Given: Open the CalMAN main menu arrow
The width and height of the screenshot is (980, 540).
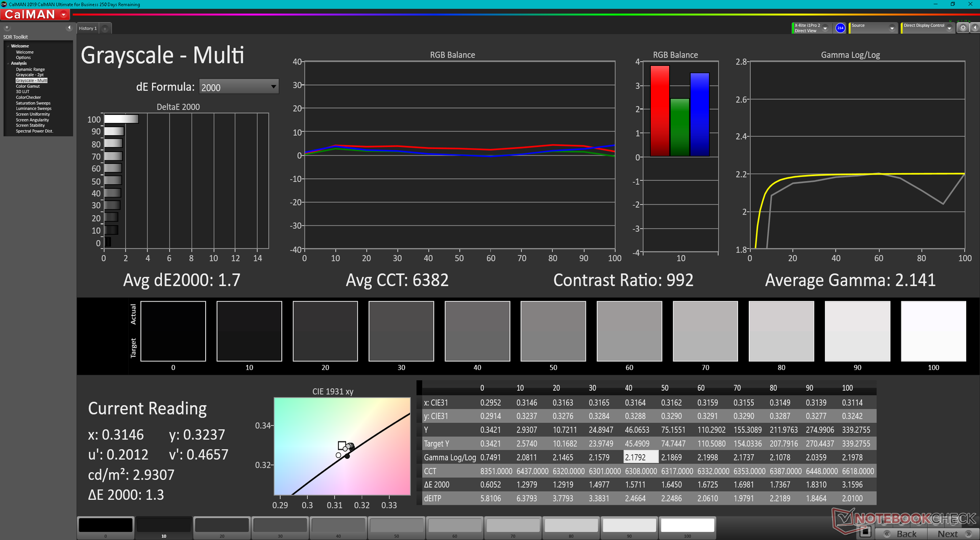Looking at the screenshot, I should pos(64,15).
